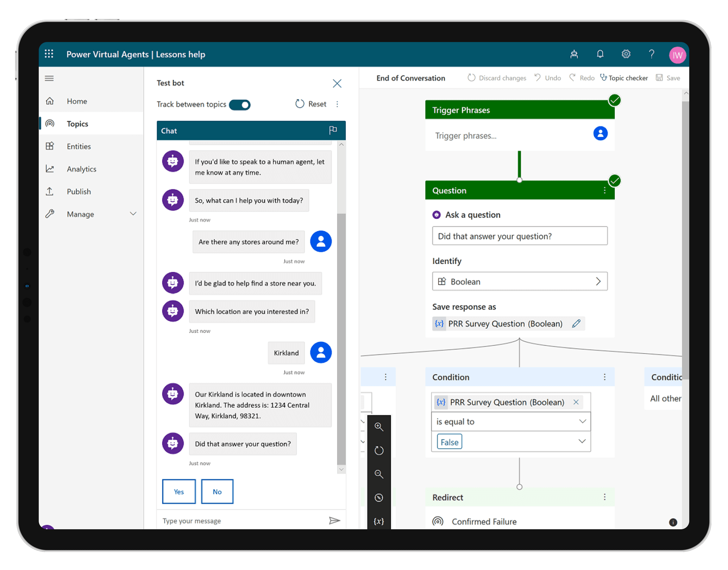Answer Yes in the chat

point(179,491)
